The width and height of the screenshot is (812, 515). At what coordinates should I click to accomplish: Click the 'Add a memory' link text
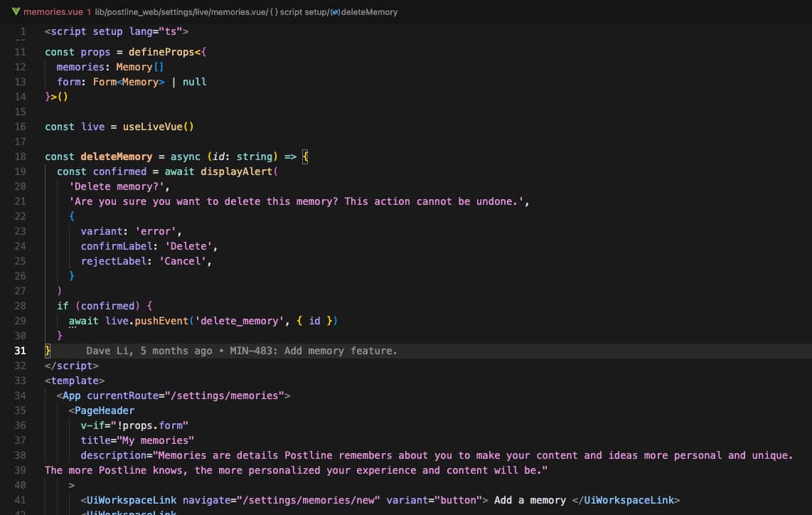(530, 500)
